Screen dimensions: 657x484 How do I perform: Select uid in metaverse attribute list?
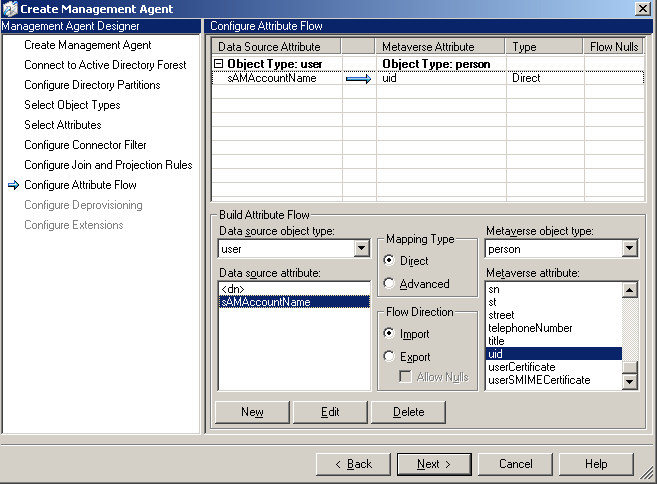point(554,354)
